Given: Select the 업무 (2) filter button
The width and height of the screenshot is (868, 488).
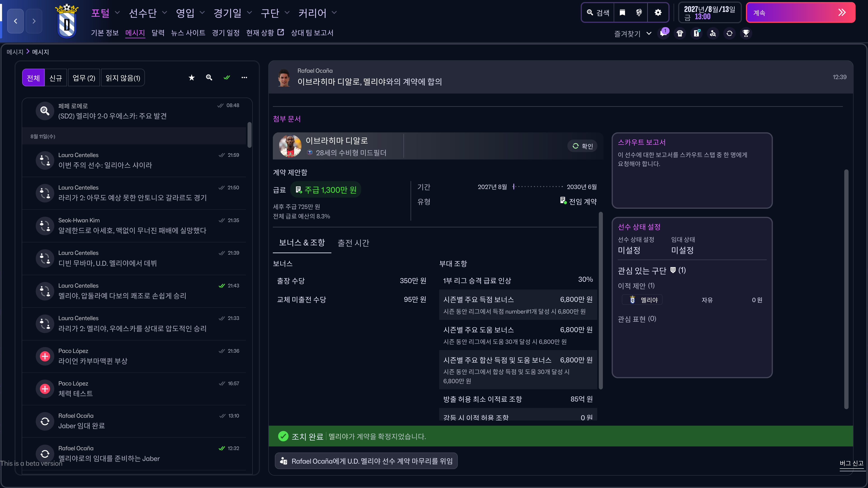Looking at the screenshot, I should (x=84, y=78).
